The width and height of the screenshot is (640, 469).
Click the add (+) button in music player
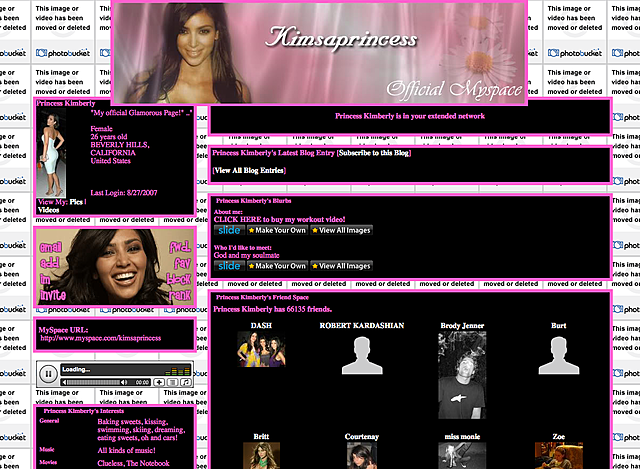[x=159, y=382]
